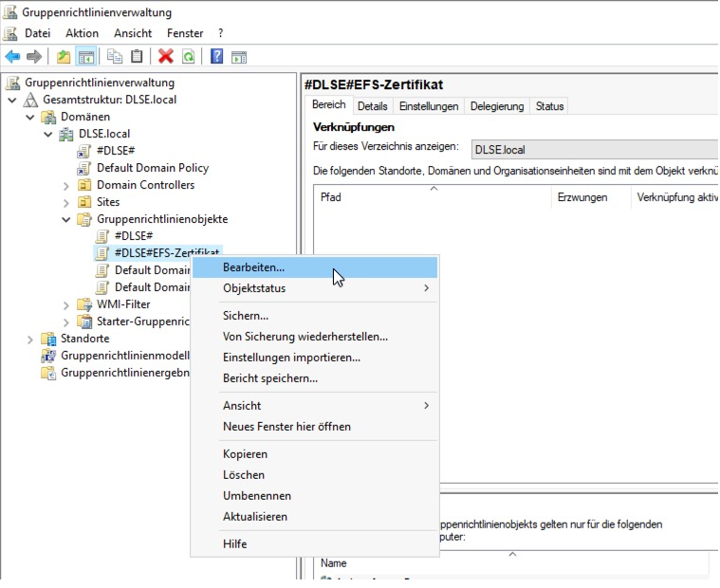
Task: Switch to the Einstellungen tab
Action: click(x=428, y=106)
